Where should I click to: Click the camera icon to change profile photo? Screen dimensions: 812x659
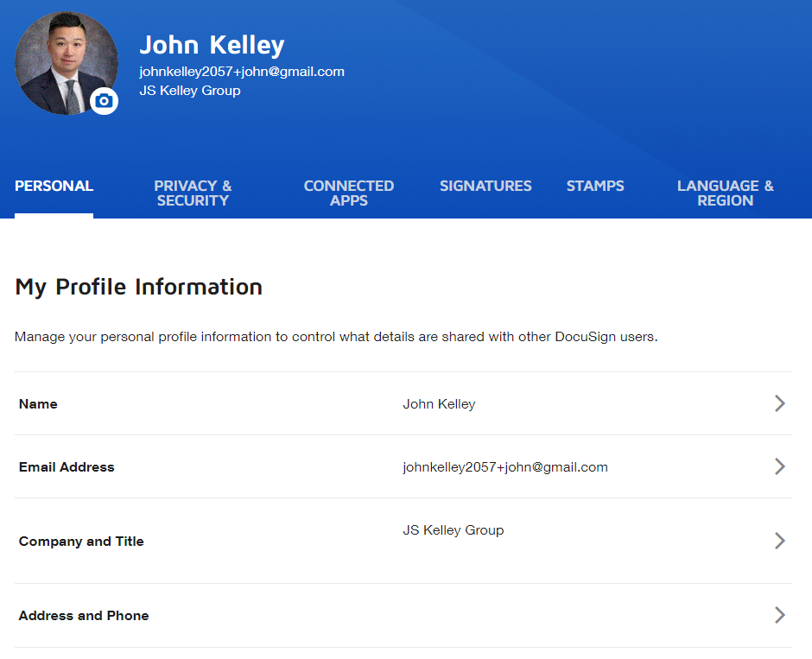point(104,101)
